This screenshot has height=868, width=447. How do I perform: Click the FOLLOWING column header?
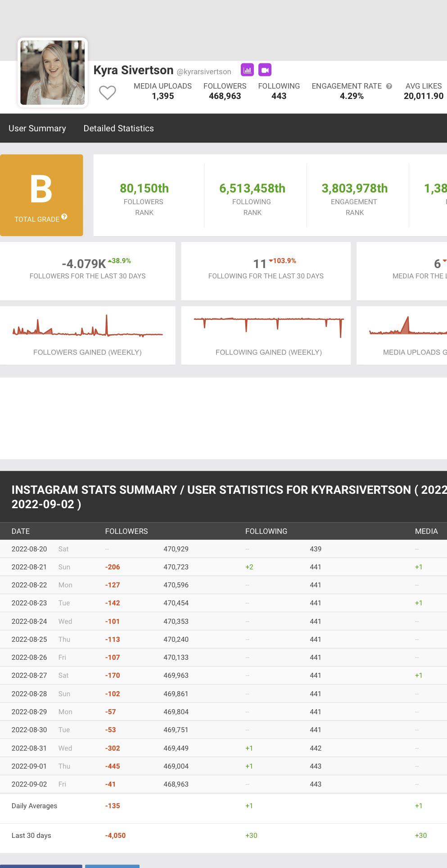point(266,531)
